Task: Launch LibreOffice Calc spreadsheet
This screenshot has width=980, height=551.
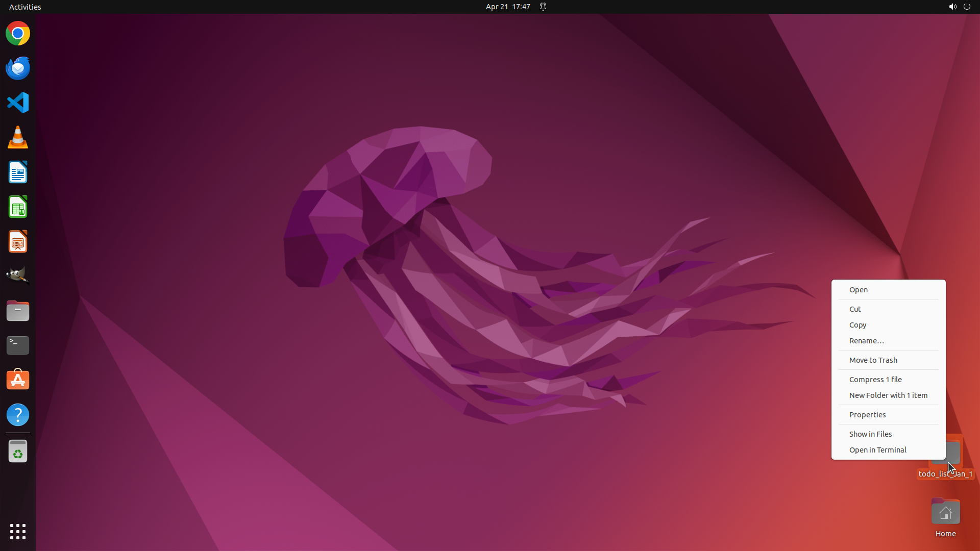Action: (x=18, y=207)
